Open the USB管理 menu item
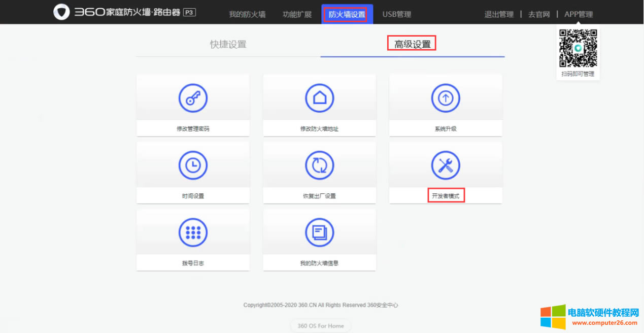644x333 pixels. tap(397, 14)
